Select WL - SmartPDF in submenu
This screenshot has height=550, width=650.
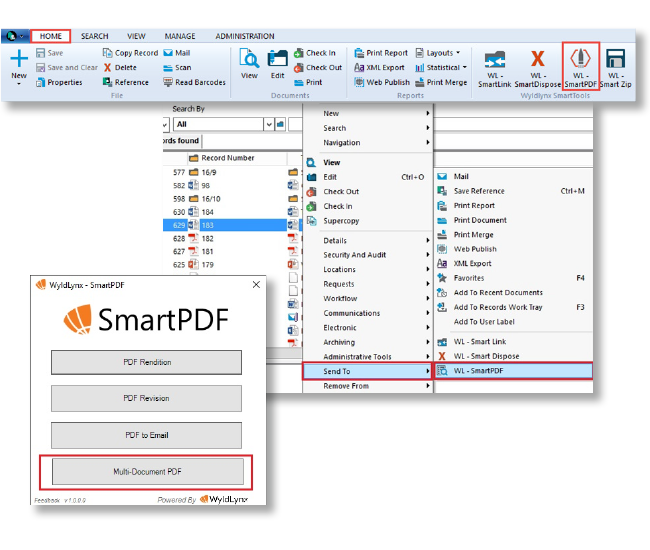513,371
